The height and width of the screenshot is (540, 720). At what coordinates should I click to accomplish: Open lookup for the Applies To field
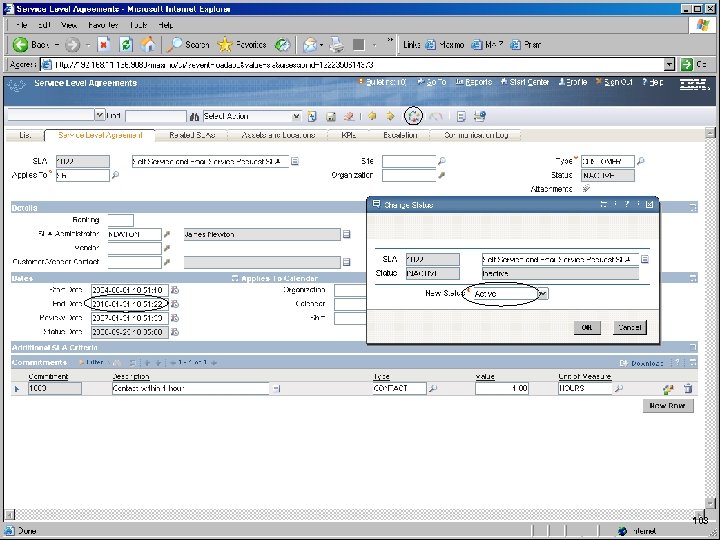click(x=115, y=175)
